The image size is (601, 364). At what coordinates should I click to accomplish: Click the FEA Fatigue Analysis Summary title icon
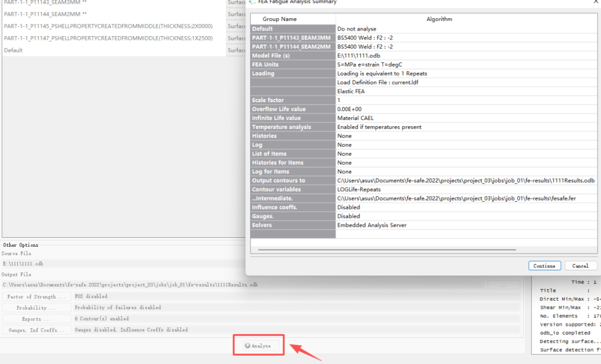pyautogui.click(x=252, y=2)
